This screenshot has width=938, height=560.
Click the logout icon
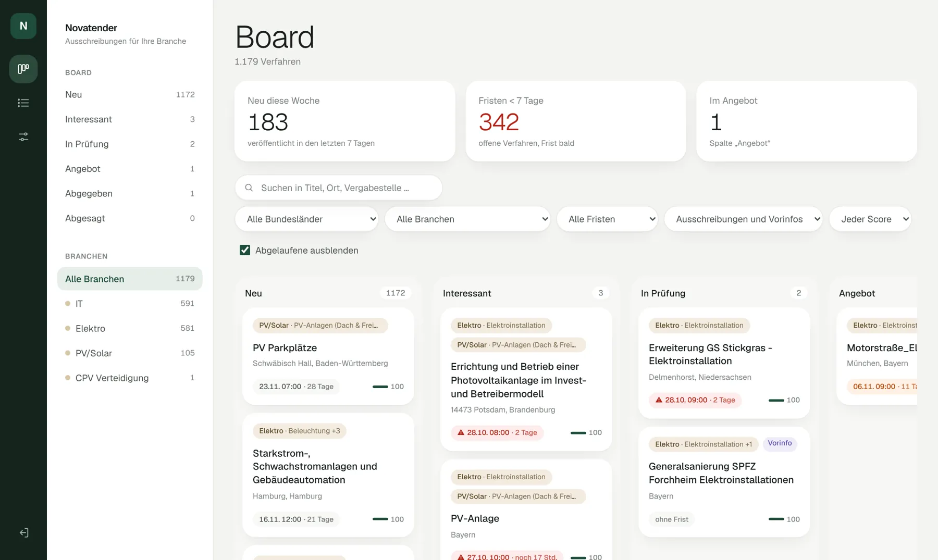click(24, 532)
